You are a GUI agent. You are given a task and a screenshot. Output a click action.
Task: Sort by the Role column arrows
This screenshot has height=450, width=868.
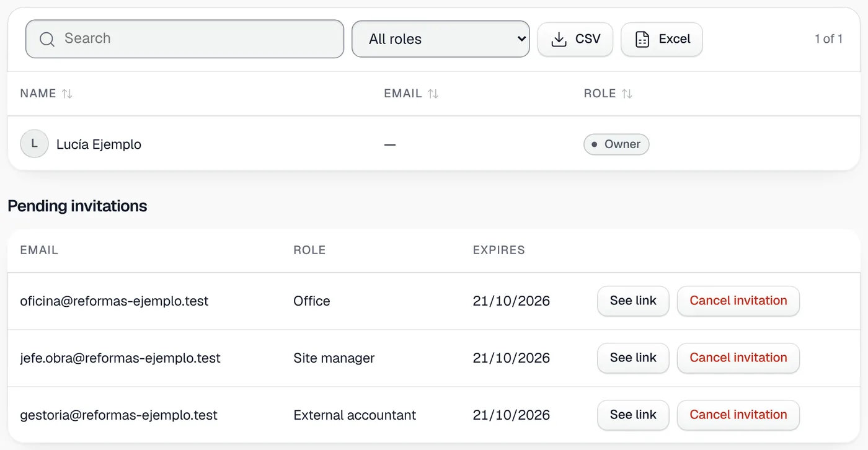(627, 94)
